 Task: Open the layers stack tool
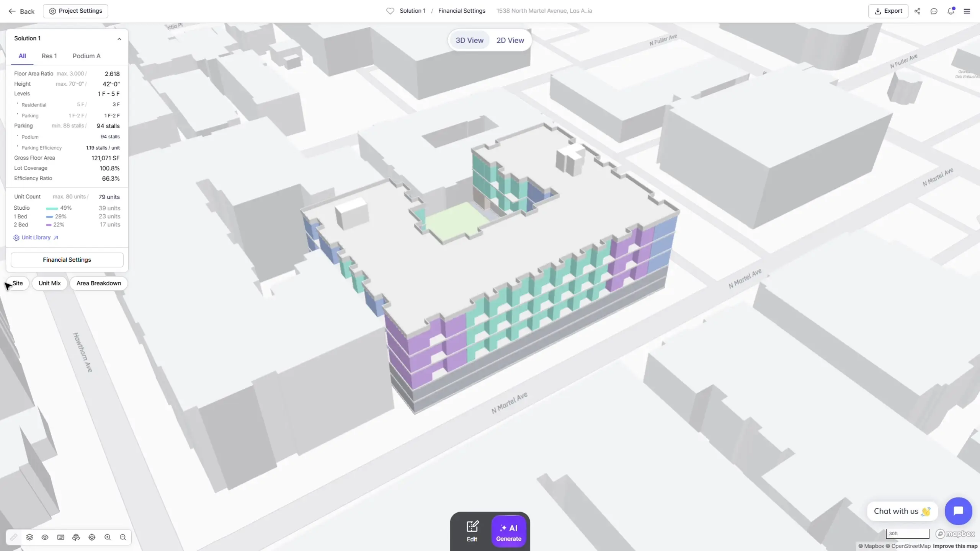pos(29,537)
